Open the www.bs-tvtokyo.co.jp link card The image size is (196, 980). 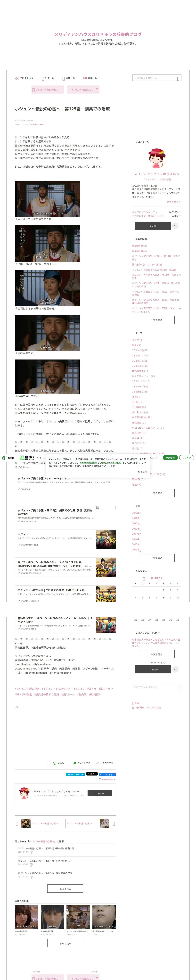click(x=65, y=567)
